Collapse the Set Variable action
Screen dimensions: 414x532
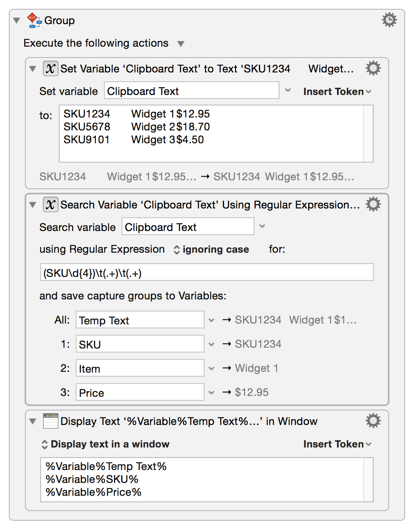click(33, 69)
